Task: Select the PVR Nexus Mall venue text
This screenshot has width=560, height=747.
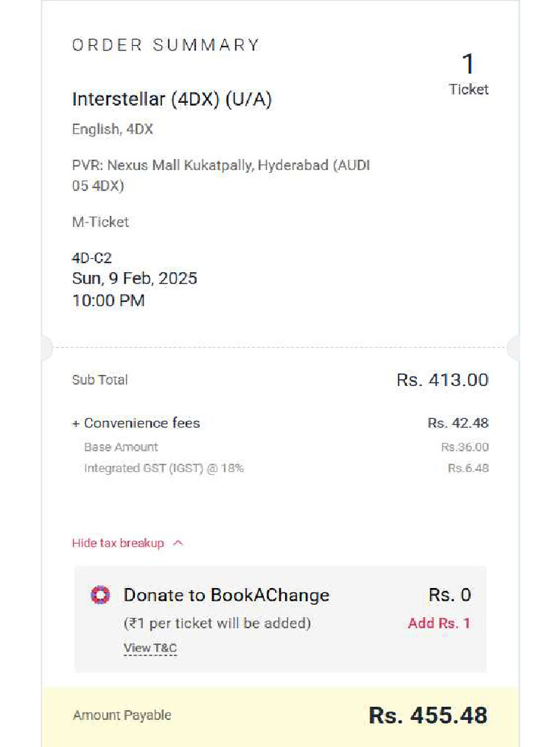Action: (221, 175)
